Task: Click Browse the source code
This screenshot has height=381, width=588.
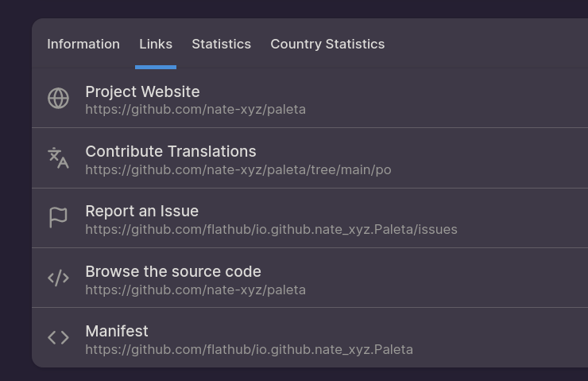Action: click(172, 271)
